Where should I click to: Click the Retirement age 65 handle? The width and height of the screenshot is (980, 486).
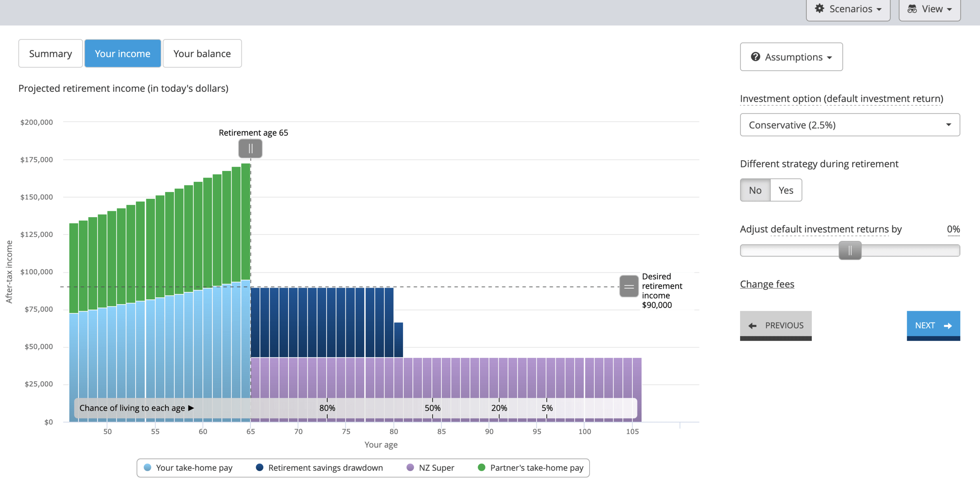tap(250, 149)
